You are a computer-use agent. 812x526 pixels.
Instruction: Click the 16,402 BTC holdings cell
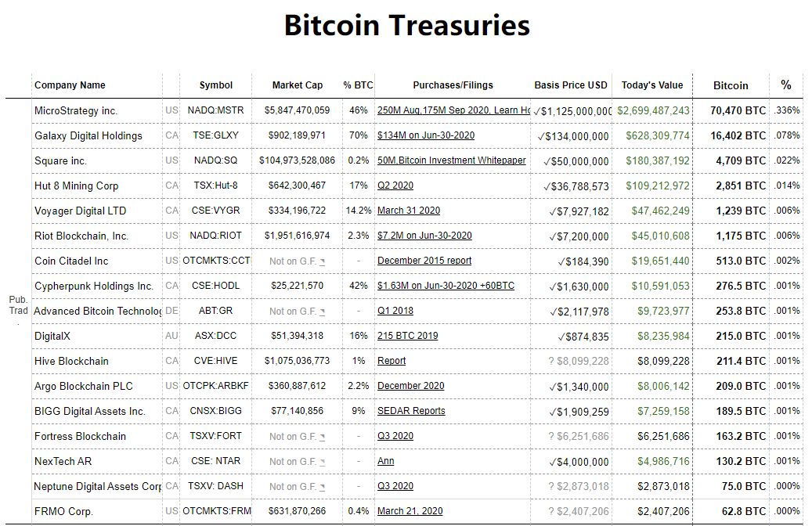tap(731, 135)
